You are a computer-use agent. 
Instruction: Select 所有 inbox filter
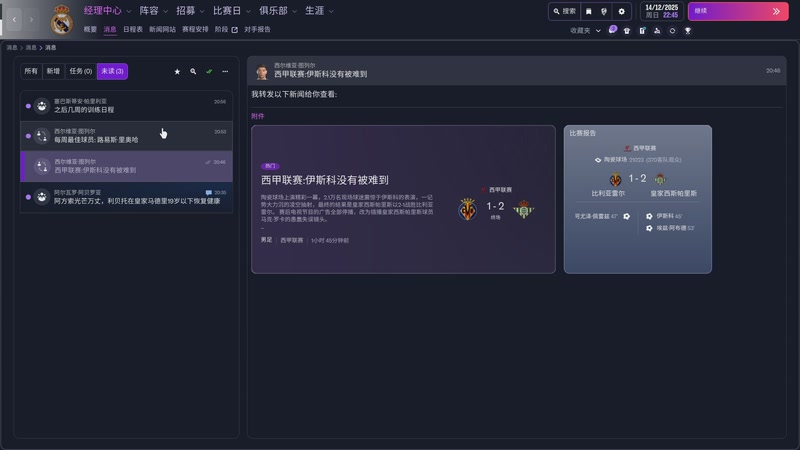coord(31,71)
